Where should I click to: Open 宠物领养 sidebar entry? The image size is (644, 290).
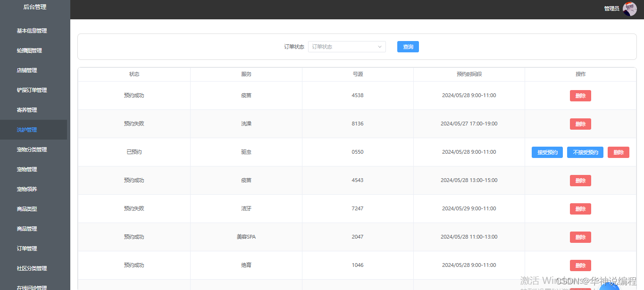pyautogui.click(x=27, y=189)
